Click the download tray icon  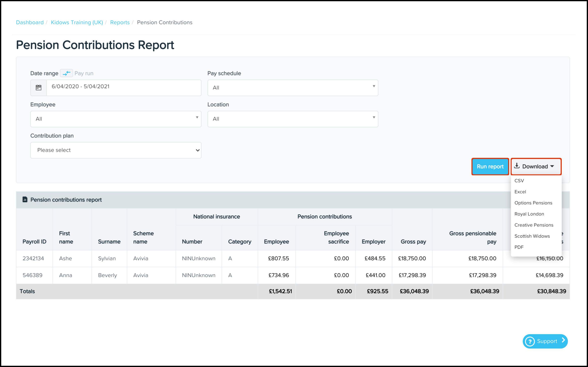(517, 166)
